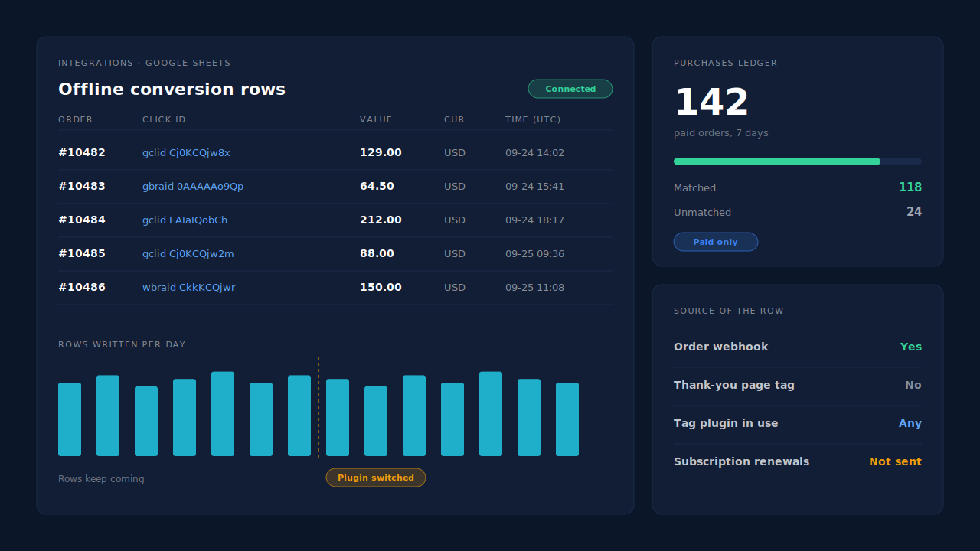Select order #10483
The image size is (980, 551).
(82, 187)
